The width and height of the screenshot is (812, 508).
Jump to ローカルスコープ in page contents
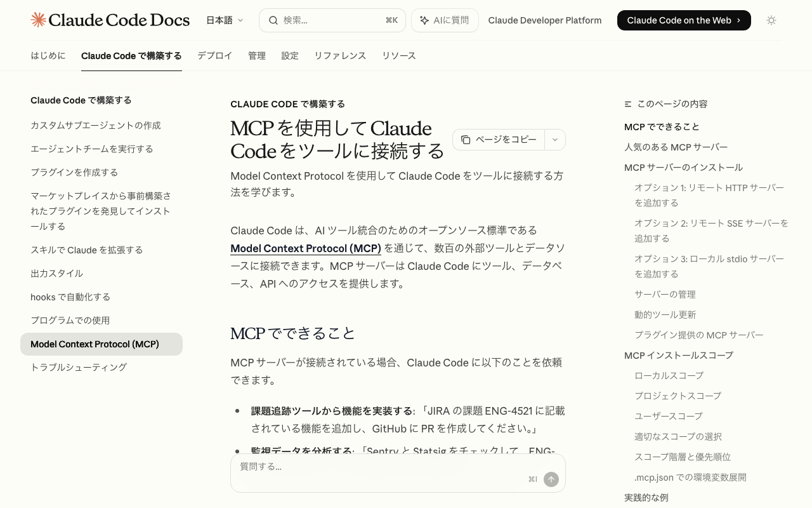click(x=669, y=375)
